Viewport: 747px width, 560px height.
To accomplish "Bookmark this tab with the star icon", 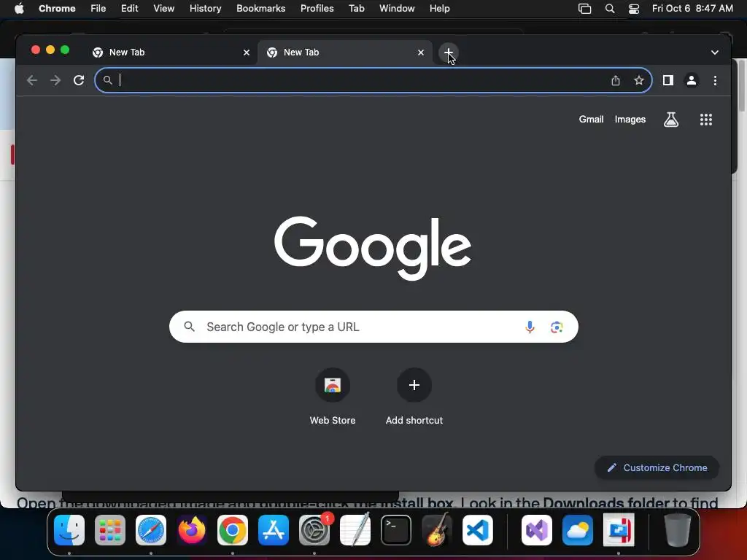I will [x=639, y=80].
